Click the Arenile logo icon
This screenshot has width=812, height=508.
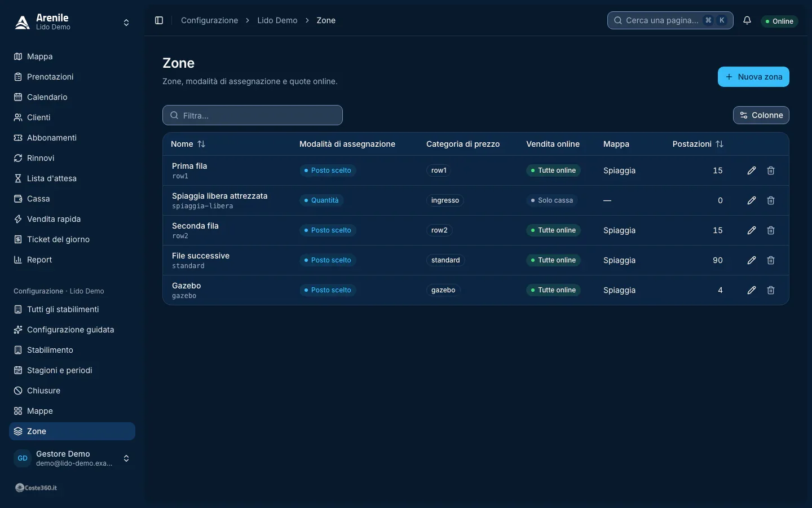(23, 22)
